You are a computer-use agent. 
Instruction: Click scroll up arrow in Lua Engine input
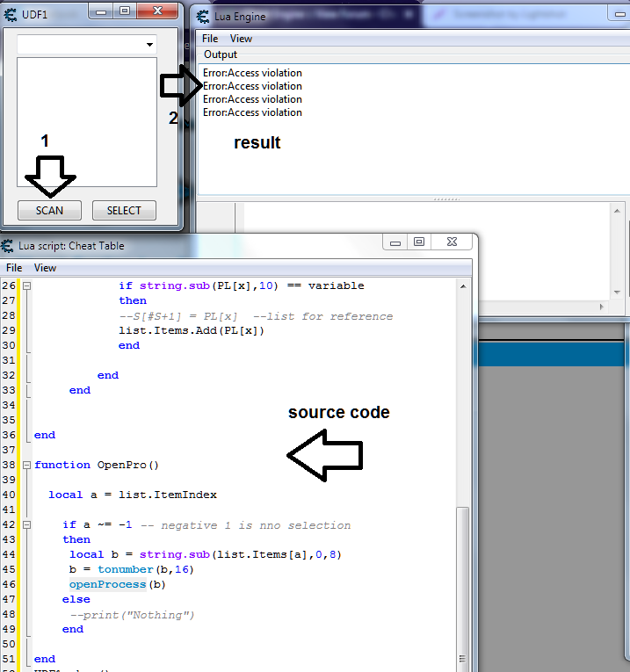[617, 211]
